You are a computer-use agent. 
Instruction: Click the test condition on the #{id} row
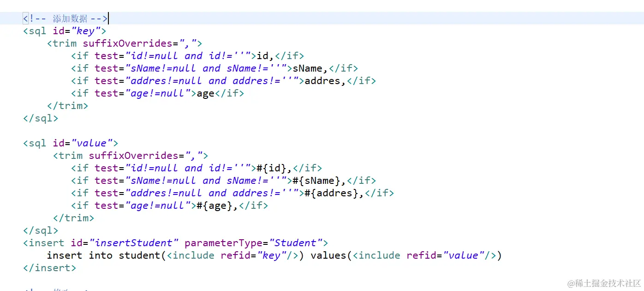coord(173,168)
